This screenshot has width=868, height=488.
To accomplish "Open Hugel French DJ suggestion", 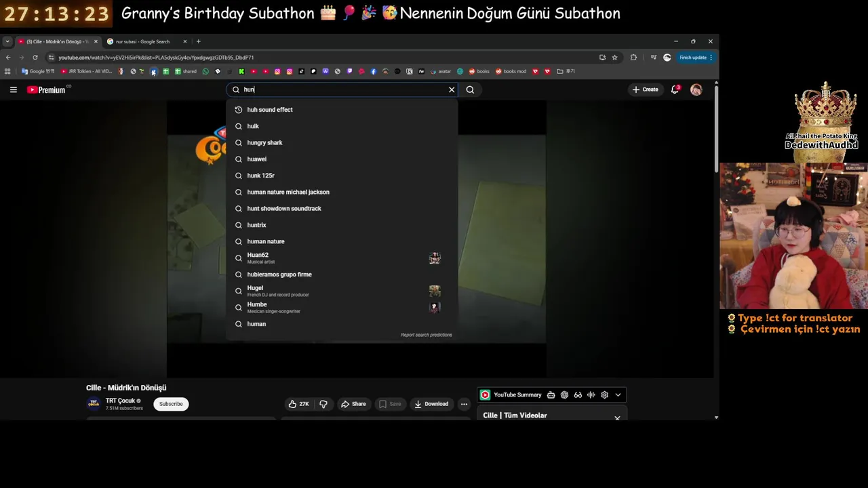I will click(342, 291).
